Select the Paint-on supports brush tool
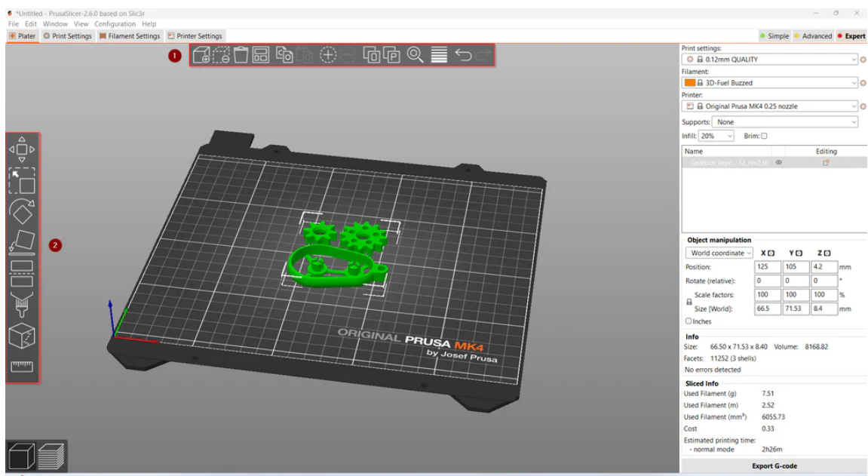This screenshot has height=476, width=868. pos(22,304)
